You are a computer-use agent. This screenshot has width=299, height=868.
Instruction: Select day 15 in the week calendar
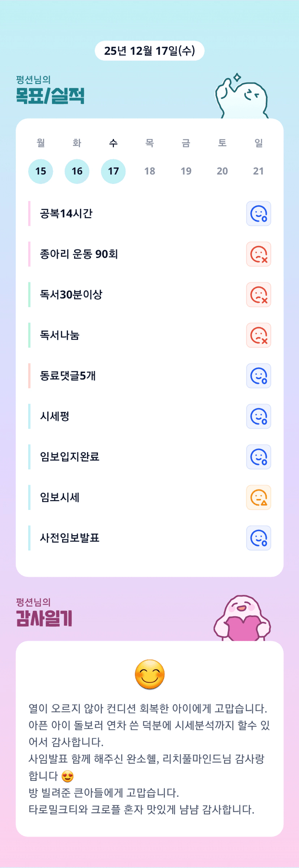41,171
